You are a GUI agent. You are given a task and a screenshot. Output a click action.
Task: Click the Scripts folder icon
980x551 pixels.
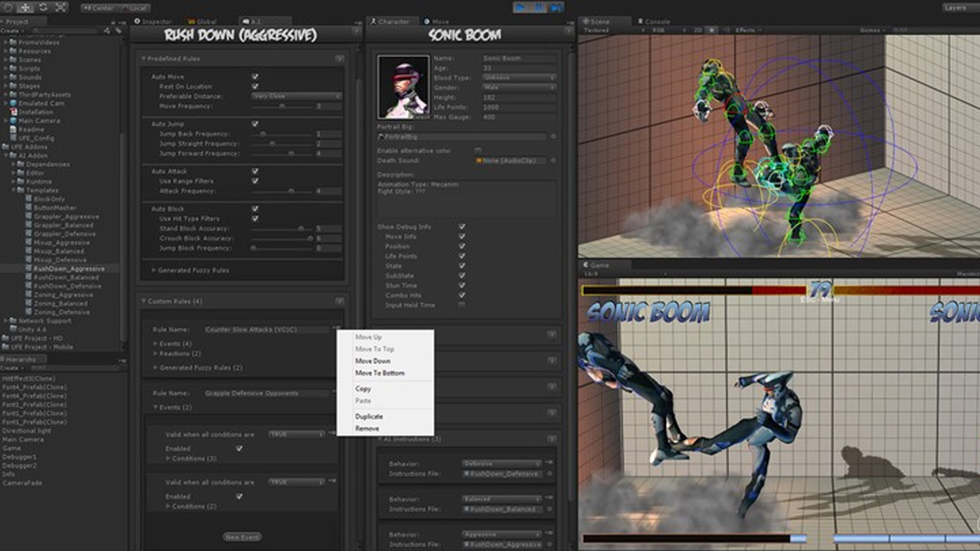pyautogui.click(x=14, y=68)
